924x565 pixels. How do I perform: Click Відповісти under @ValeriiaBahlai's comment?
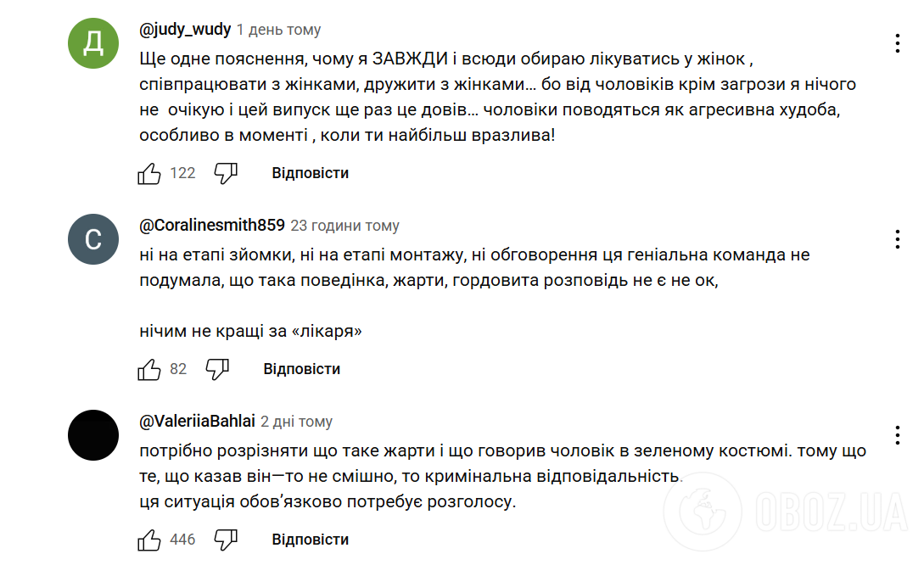(x=310, y=539)
